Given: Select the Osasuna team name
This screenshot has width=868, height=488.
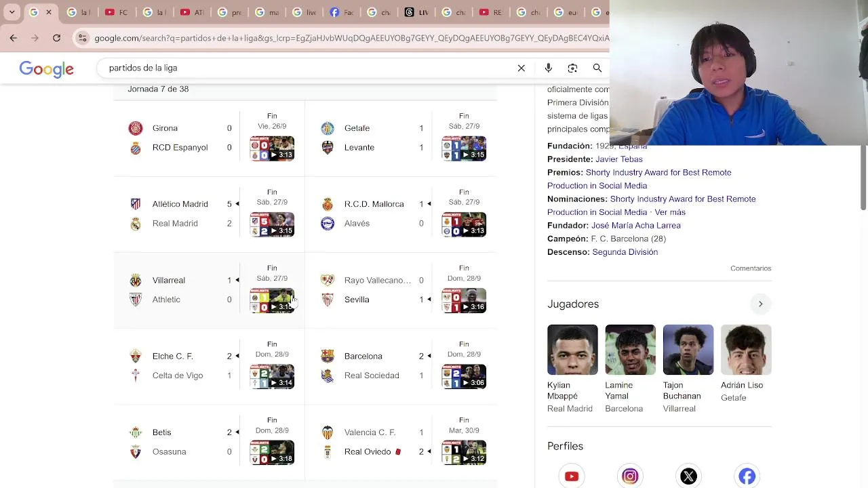Looking at the screenshot, I should [x=169, y=452].
